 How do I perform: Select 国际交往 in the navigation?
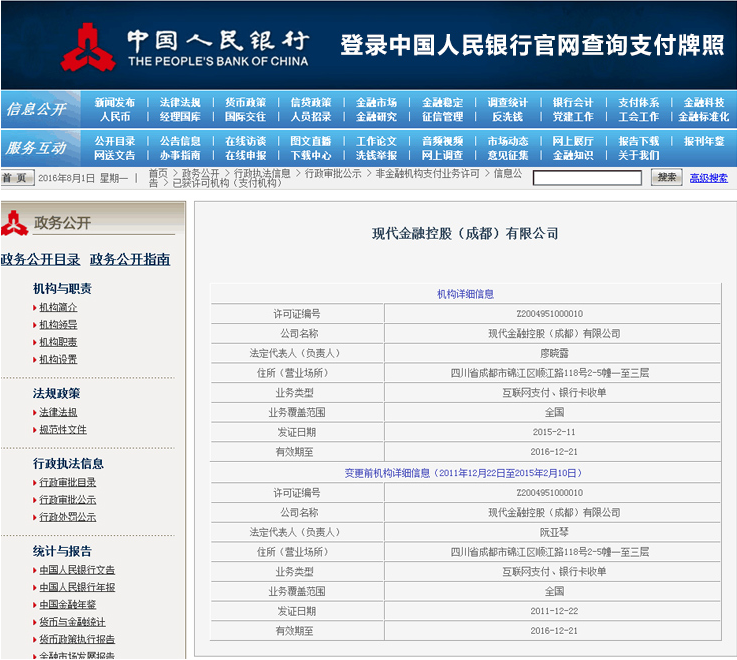click(245, 117)
